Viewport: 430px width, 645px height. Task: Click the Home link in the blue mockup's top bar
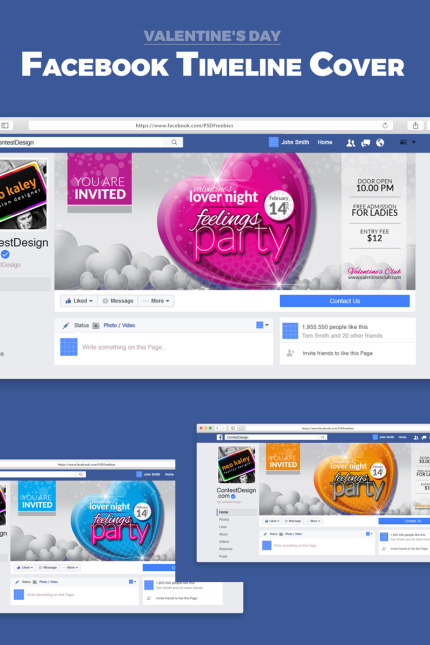[x=169, y=474]
